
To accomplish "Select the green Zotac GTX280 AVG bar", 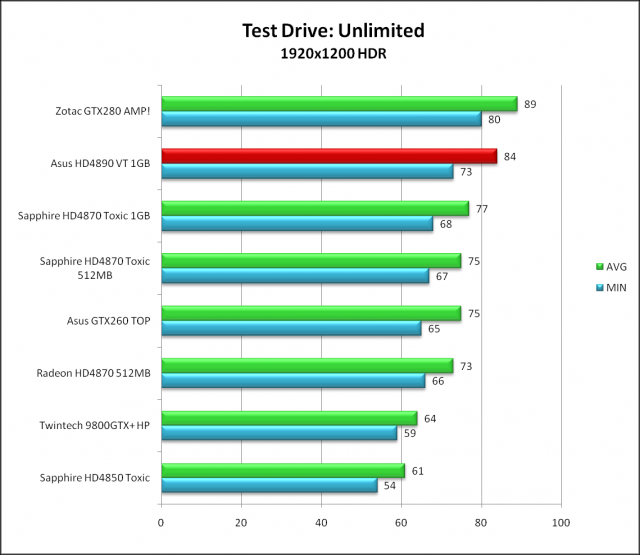I will click(x=340, y=104).
